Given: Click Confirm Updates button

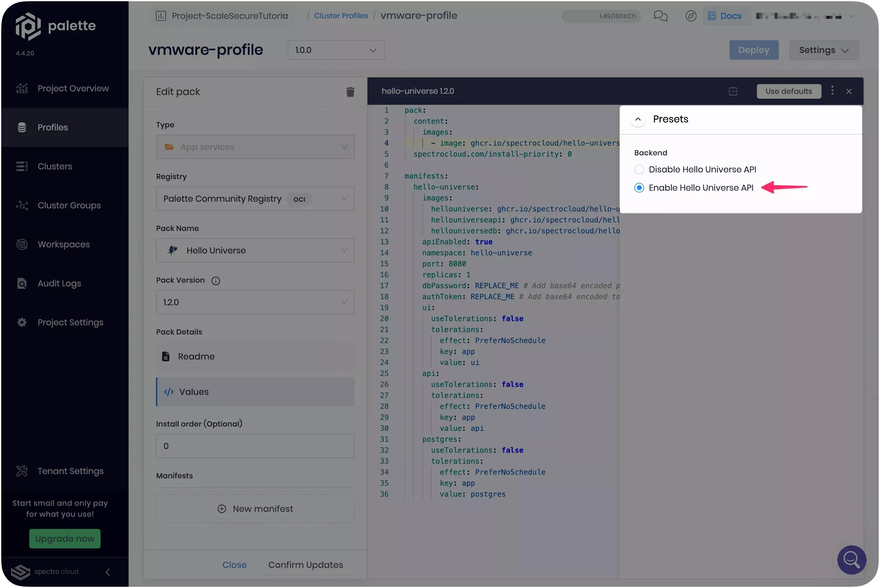Looking at the screenshot, I should click(x=305, y=565).
